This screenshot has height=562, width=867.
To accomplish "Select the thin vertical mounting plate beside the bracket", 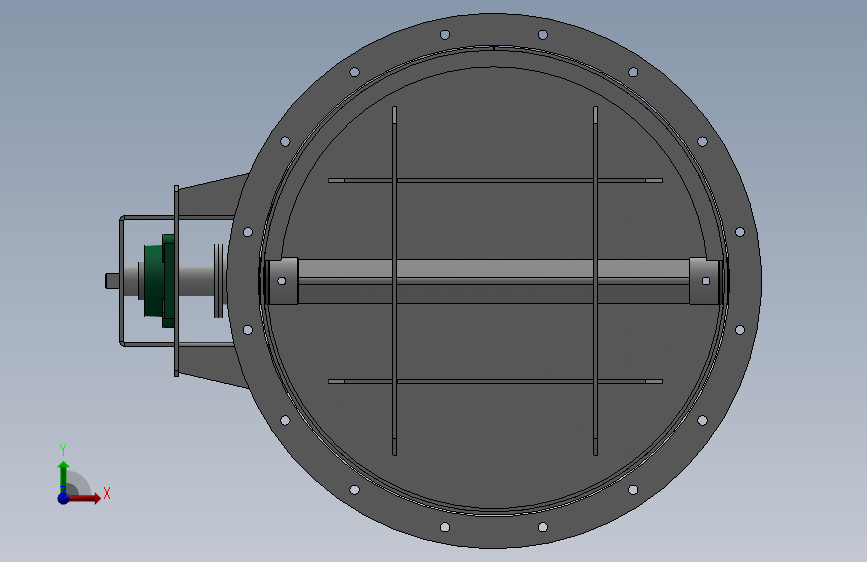I will pyautogui.click(x=176, y=281).
